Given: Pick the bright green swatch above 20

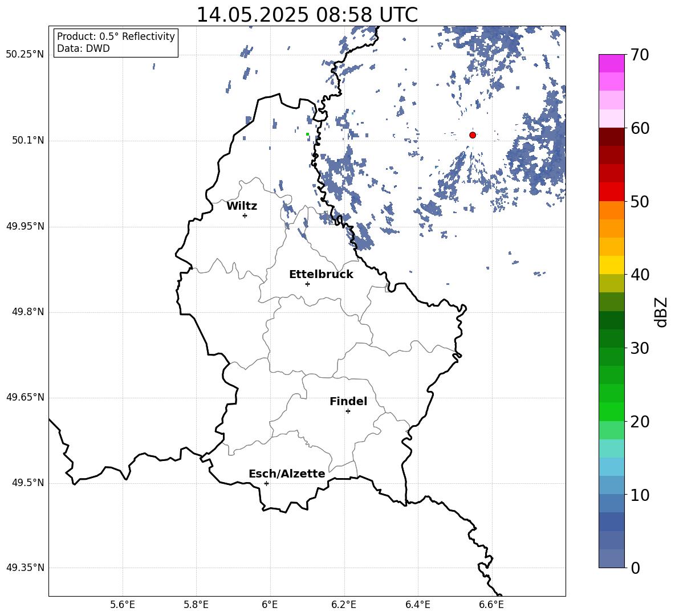Looking at the screenshot, I should 612,411.
